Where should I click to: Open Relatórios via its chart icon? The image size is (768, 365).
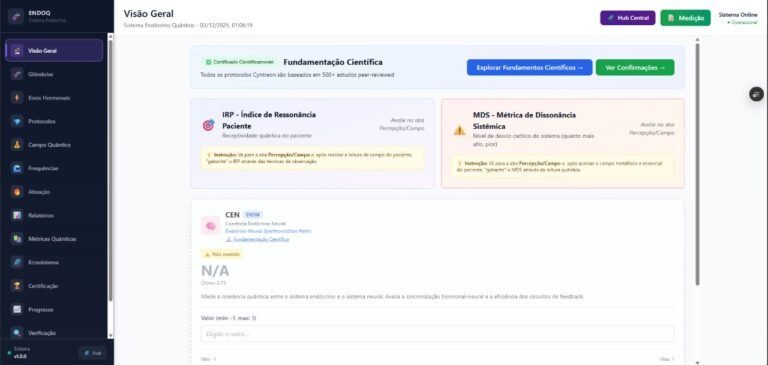click(17, 215)
